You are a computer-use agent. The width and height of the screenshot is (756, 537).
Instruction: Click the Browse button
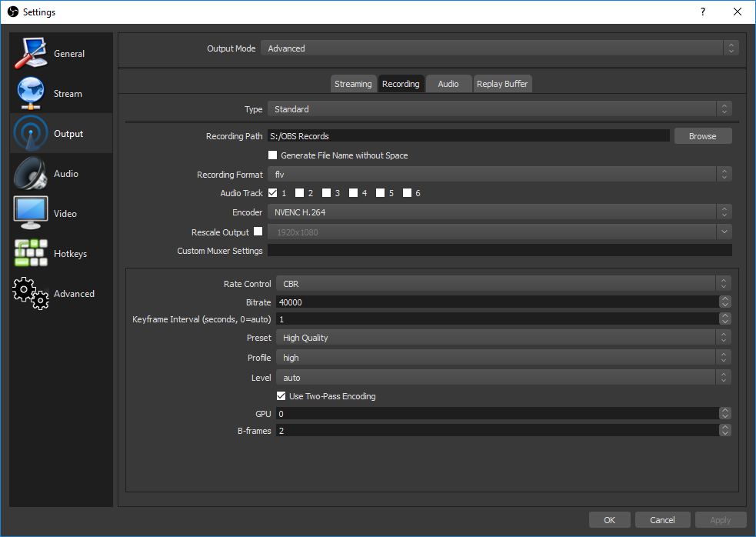pyautogui.click(x=702, y=136)
